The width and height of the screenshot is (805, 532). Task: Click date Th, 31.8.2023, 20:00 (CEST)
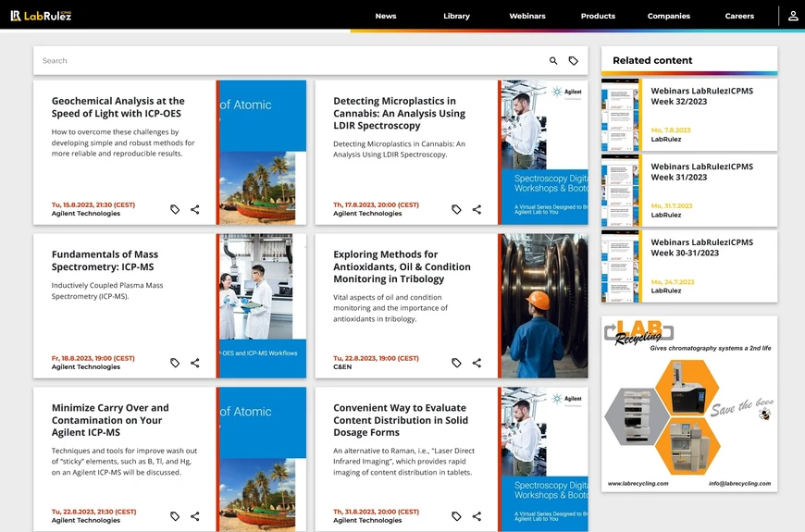point(376,512)
